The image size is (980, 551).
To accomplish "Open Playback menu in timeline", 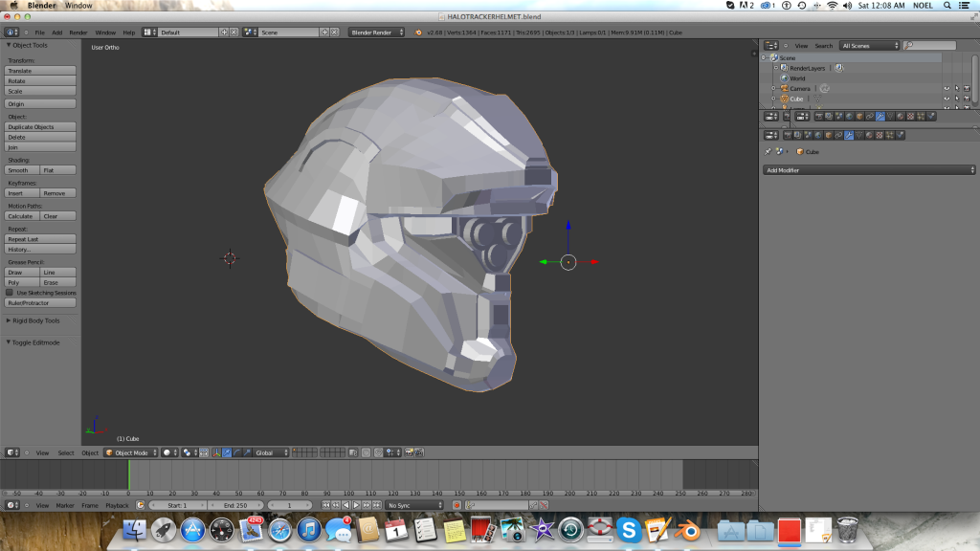I will tap(117, 505).
